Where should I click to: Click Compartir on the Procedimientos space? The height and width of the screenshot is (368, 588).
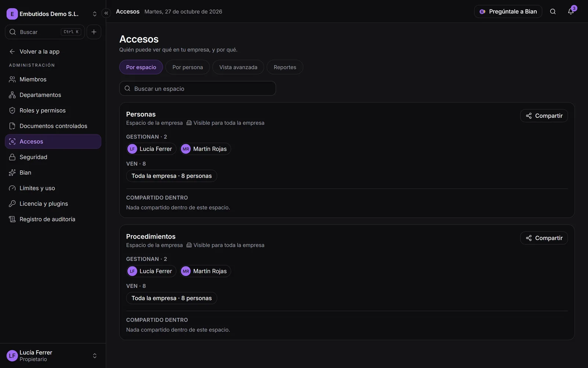click(x=544, y=238)
